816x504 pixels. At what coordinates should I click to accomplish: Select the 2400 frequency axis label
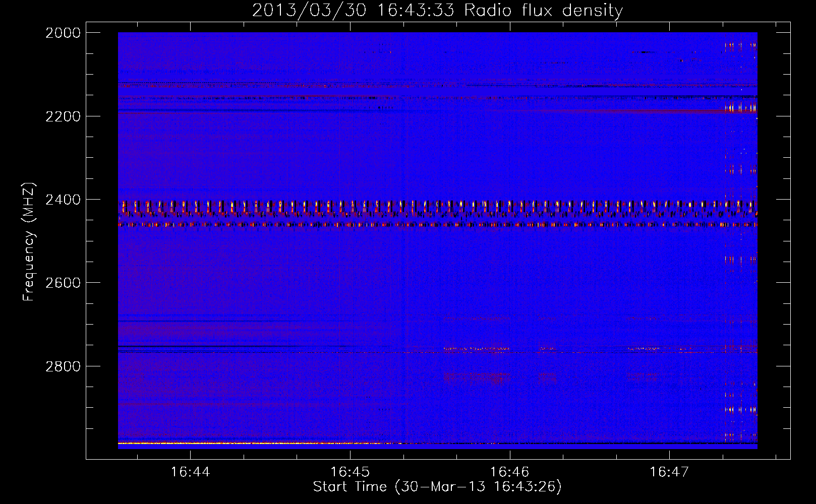pos(63,200)
